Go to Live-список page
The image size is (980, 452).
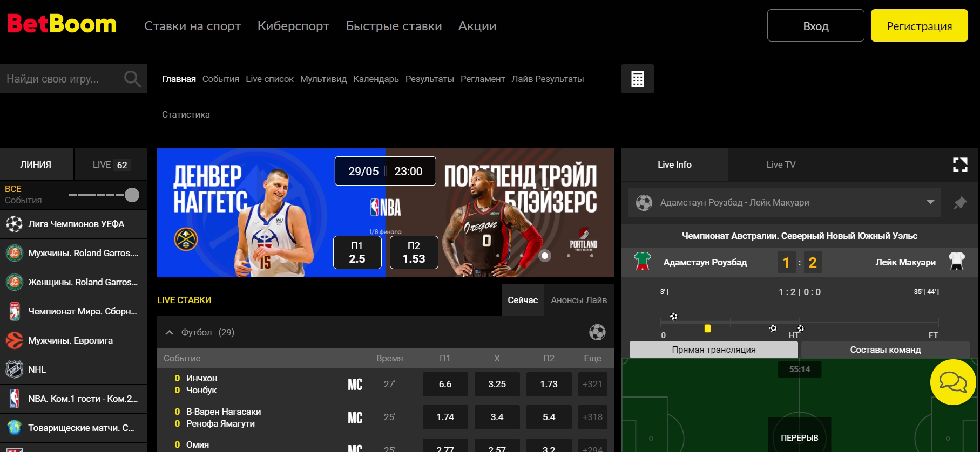(x=269, y=79)
